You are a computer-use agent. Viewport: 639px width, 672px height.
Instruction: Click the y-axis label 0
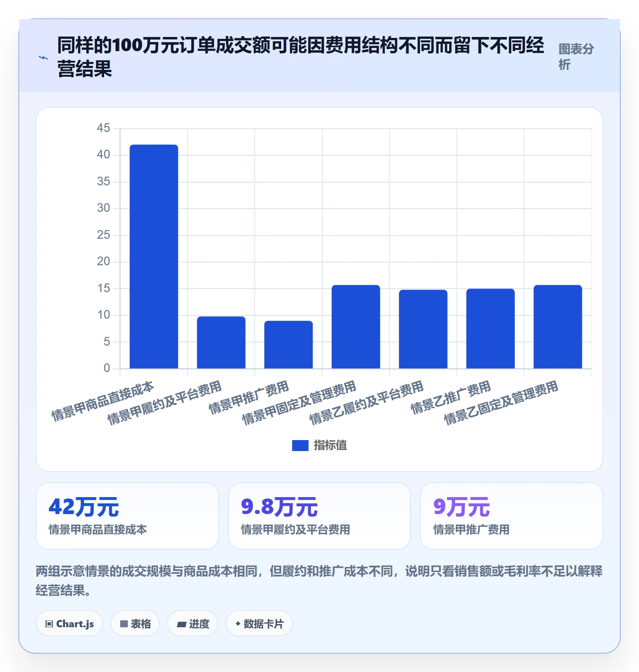[x=107, y=368]
